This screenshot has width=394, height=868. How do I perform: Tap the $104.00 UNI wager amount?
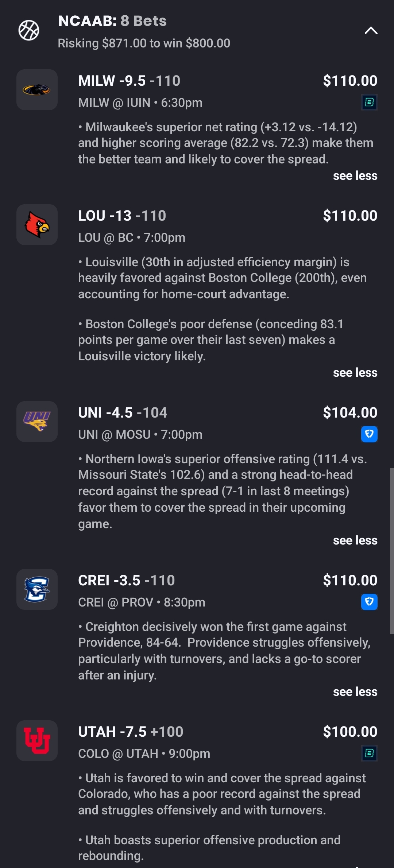350,413
